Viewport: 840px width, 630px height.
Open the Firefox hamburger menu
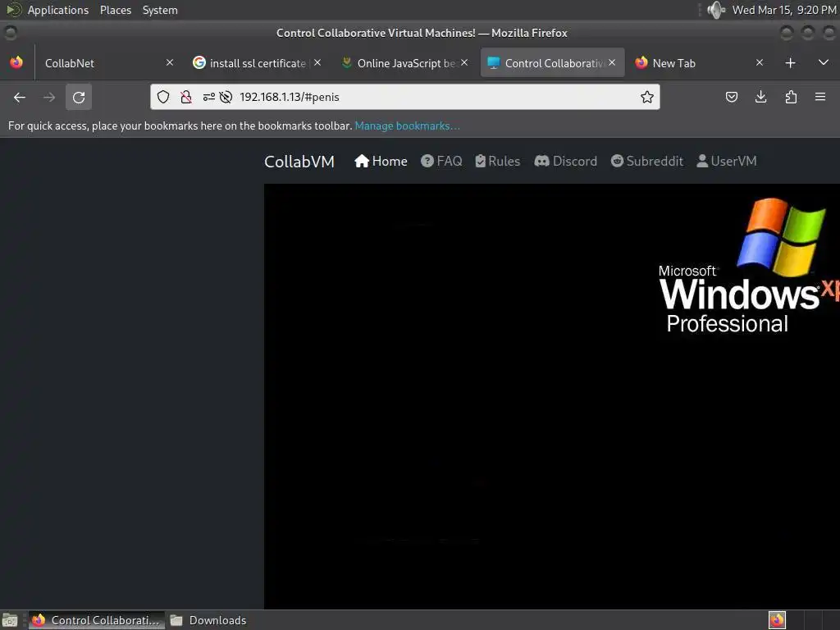pyautogui.click(x=820, y=97)
